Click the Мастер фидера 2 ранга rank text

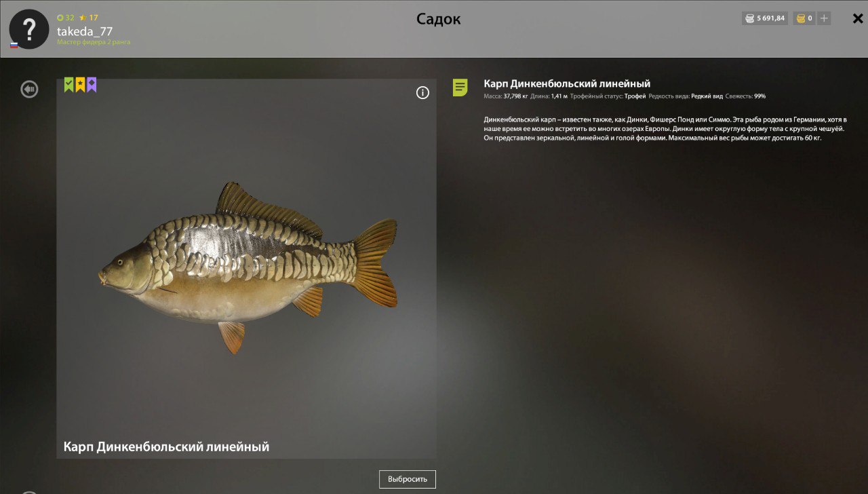point(94,42)
